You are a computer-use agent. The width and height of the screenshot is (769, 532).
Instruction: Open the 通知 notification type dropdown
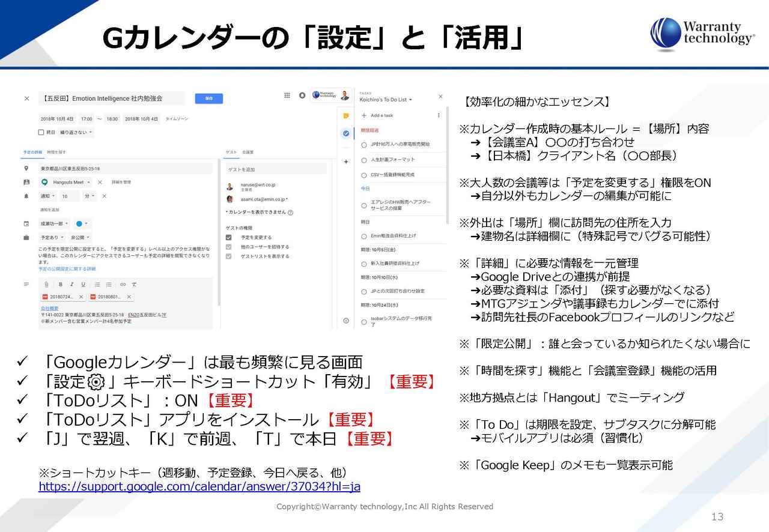47,196
